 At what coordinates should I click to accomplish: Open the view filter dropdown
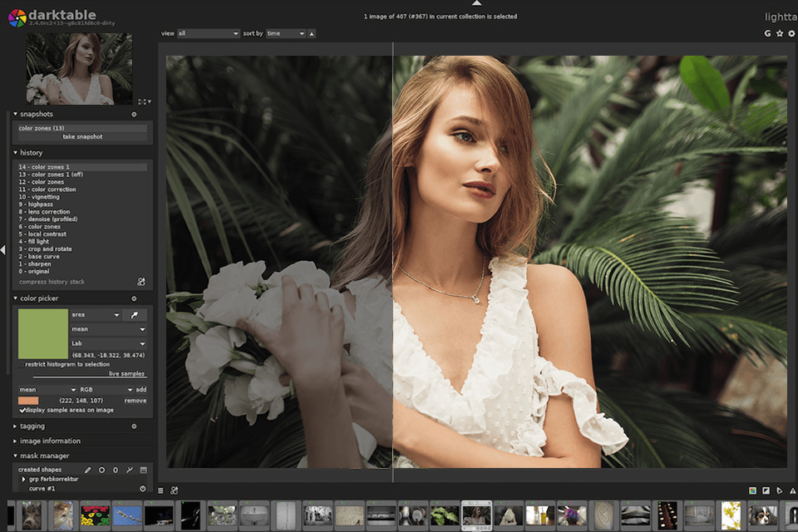[208, 33]
